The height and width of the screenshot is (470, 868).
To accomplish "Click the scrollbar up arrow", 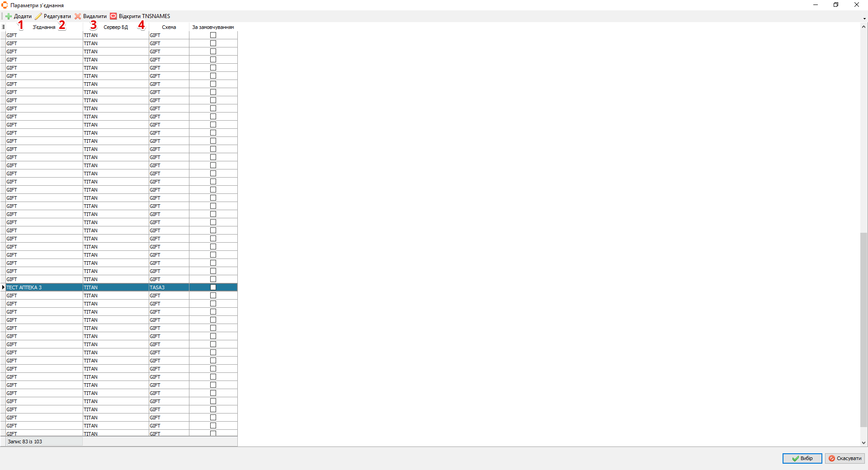I will click(863, 27).
